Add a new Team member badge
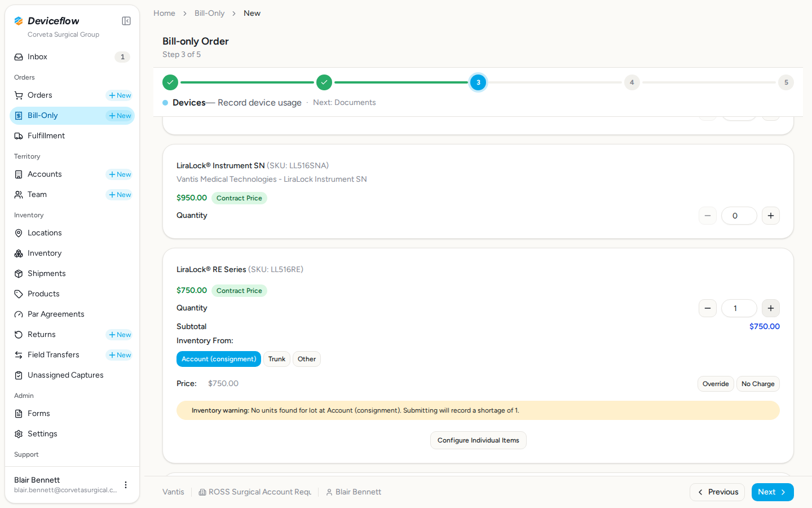 (x=120, y=195)
